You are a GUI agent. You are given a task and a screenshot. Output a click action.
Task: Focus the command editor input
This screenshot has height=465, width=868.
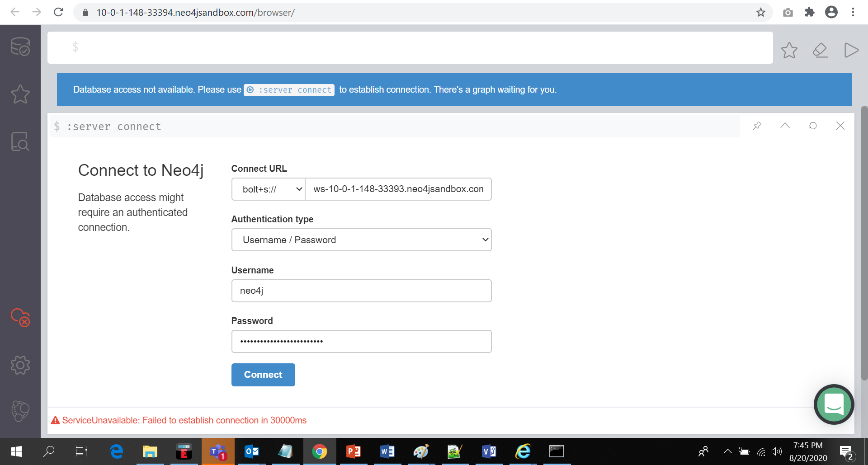410,47
